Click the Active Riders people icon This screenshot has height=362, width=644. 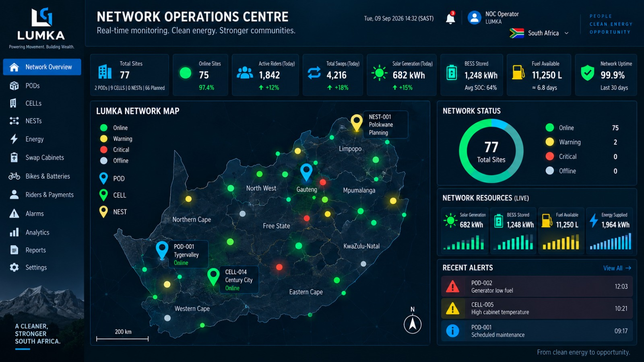[245, 72]
